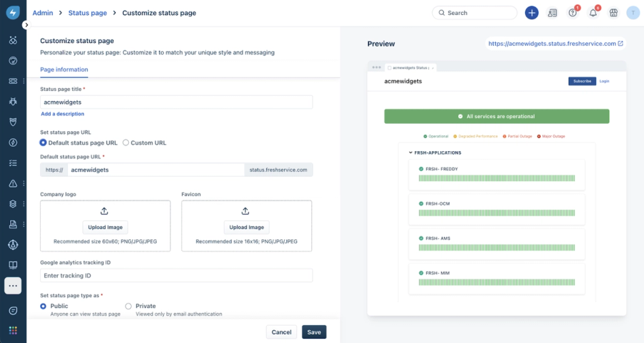Open the notifications bell icon
The height and width of the screenshot is (343, 644).
pyautogui.click(x=593, y=13)
